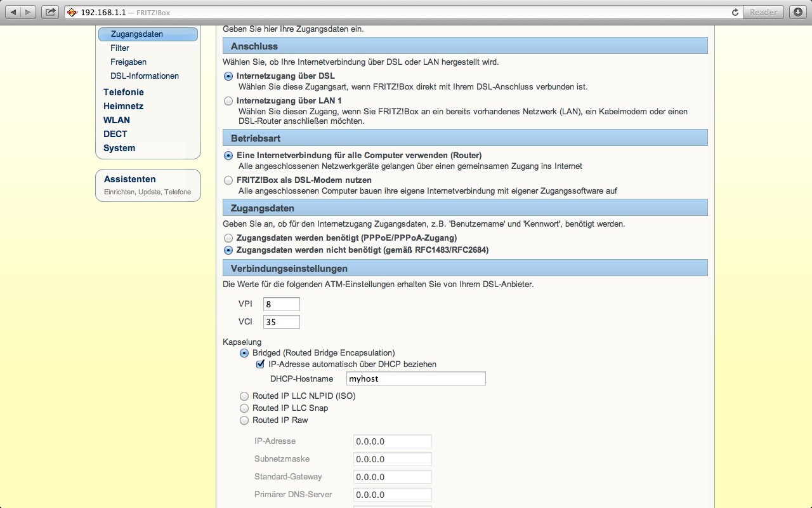Choose Zugangsdaten werden benötigt (PPPoE/PPPoA)
812x508 pixels.
[228, 238]
